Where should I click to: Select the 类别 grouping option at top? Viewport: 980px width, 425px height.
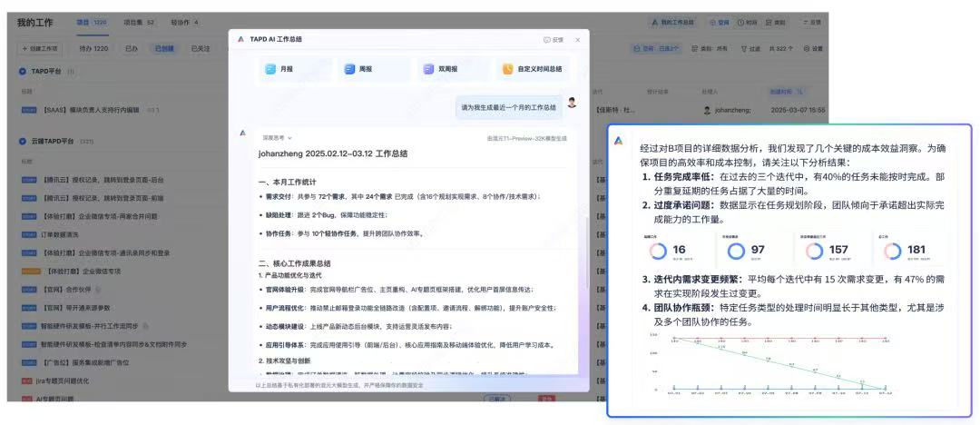pyautogui.click(x=776, y=22)
